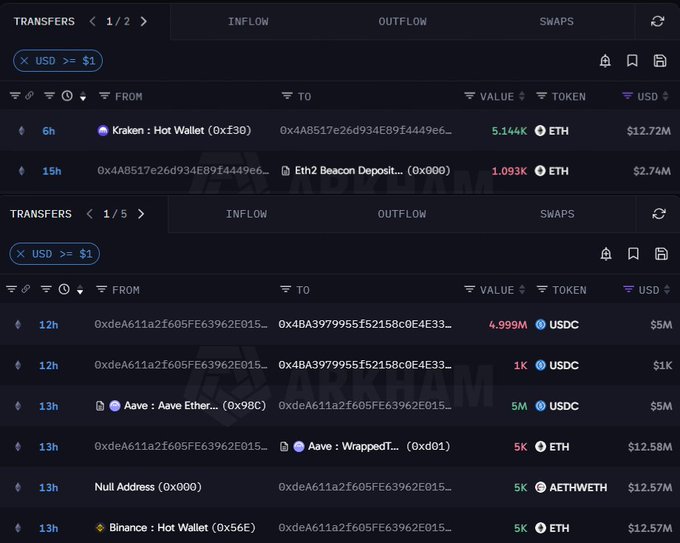Select the 5M USDC value from Aave

coord(519,406)
